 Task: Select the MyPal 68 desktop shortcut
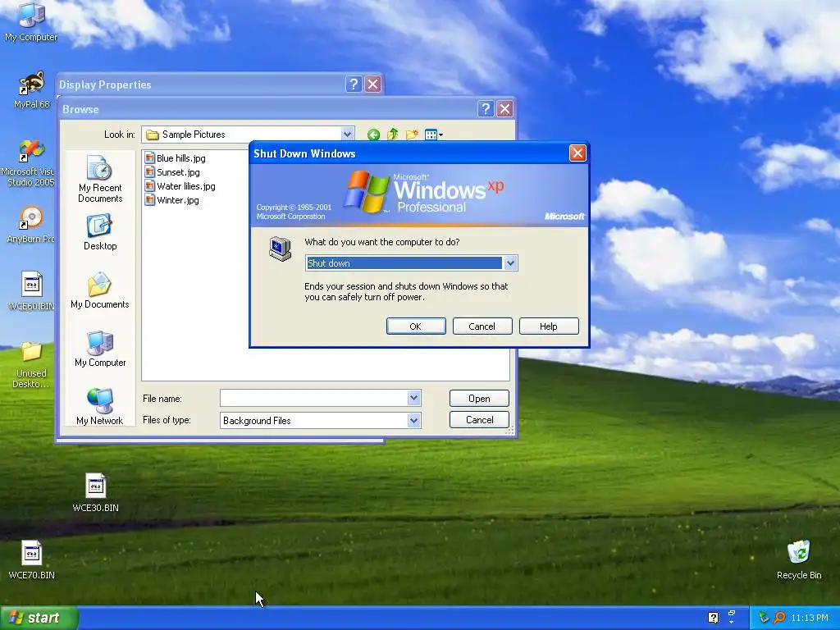[31, 90]
